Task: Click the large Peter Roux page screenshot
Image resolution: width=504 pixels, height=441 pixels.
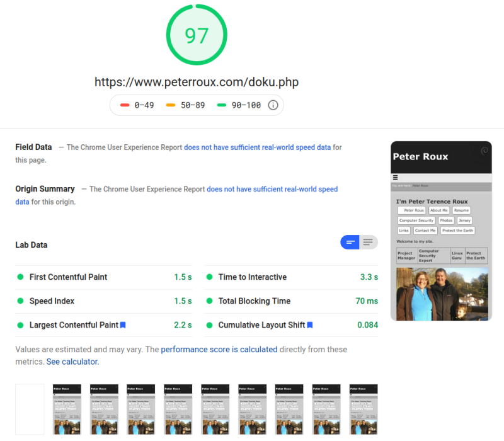Action: (x=442, y=231)
